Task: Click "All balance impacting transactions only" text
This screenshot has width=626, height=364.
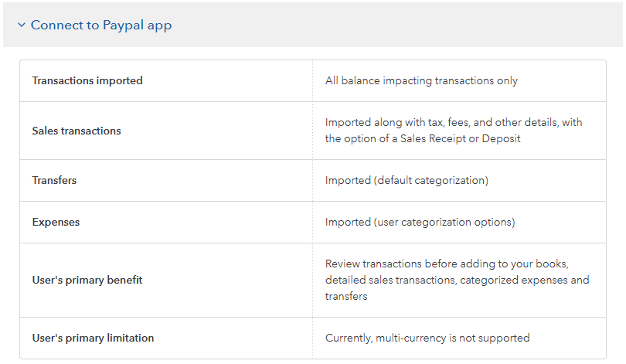Action: click(x=421, y=81)
